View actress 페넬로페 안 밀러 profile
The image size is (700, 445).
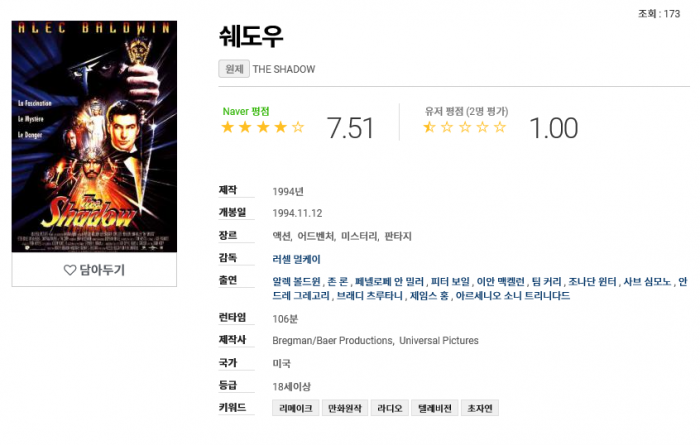click(x=390, y=282)
